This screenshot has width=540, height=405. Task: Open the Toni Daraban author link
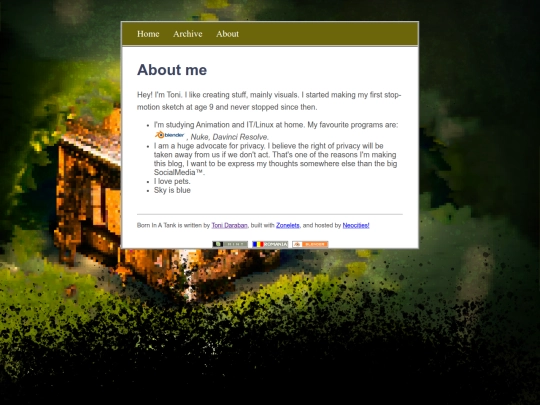229,225
